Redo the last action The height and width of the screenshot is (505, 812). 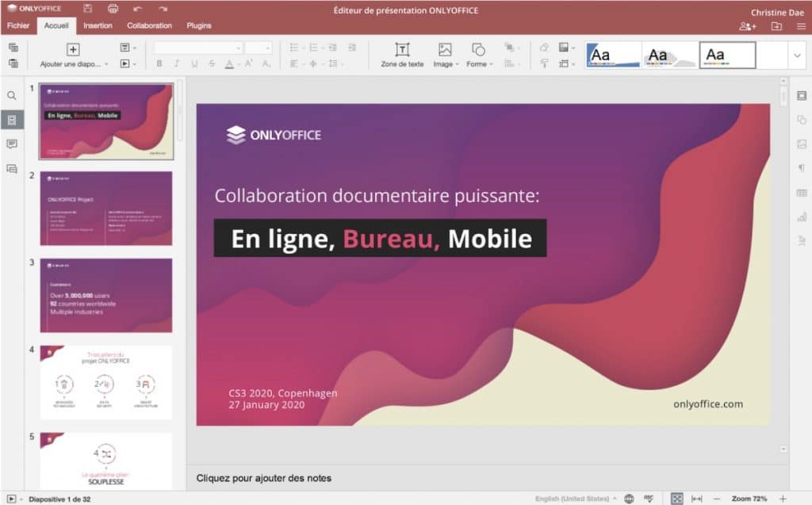tap(163, 9)
